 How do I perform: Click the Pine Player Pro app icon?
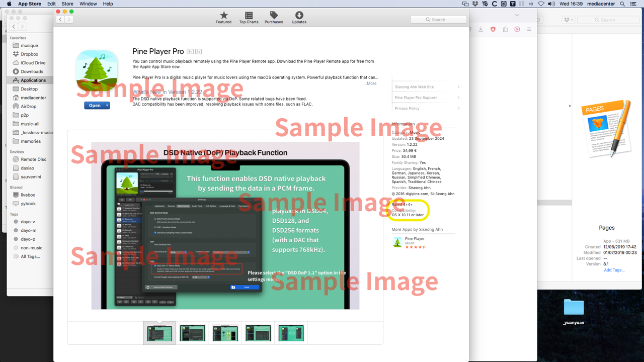point(97,71)
